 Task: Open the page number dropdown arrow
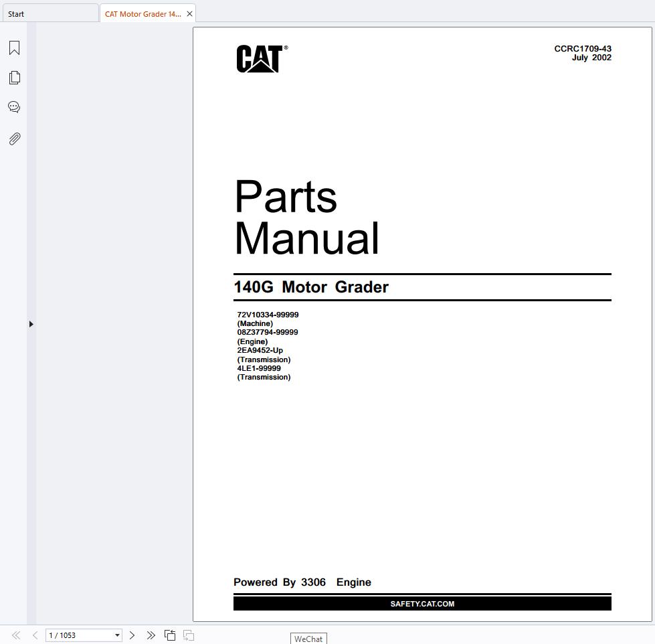(x=117, y=635)
